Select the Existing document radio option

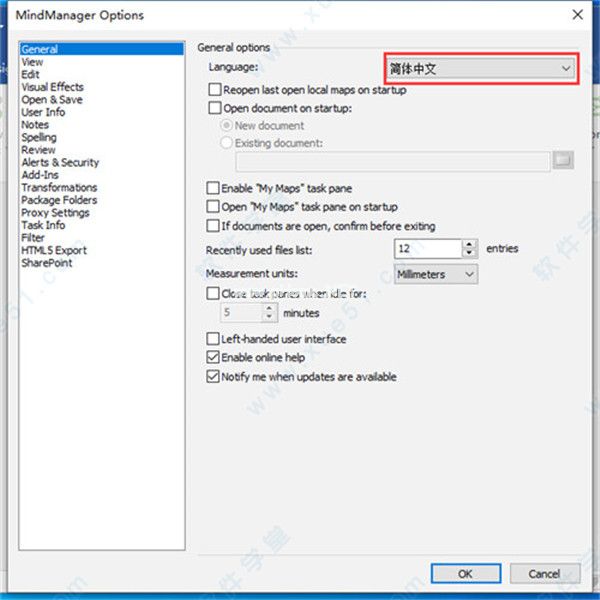pos(227,143)
